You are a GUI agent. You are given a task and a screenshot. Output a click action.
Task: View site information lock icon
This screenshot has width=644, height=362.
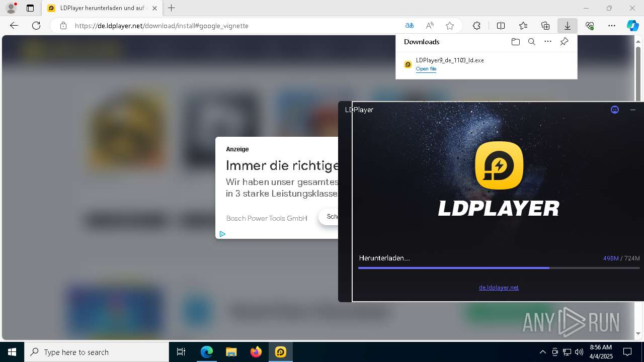pyautogui.click(x=63, y=26)
